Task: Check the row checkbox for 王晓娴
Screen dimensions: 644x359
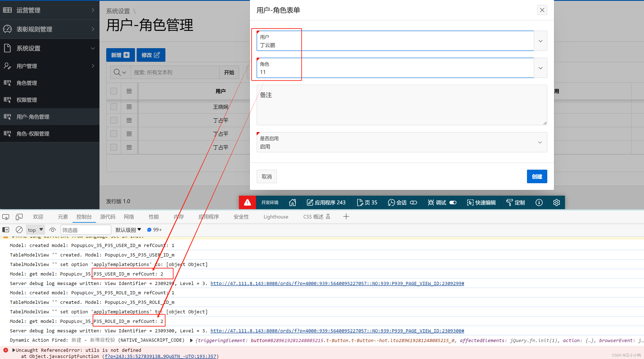Action: click(114, 107)
